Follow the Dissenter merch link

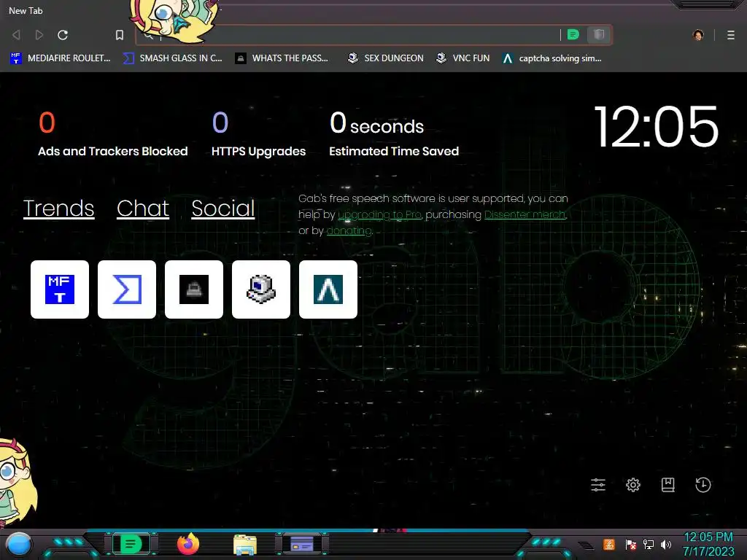525,215
